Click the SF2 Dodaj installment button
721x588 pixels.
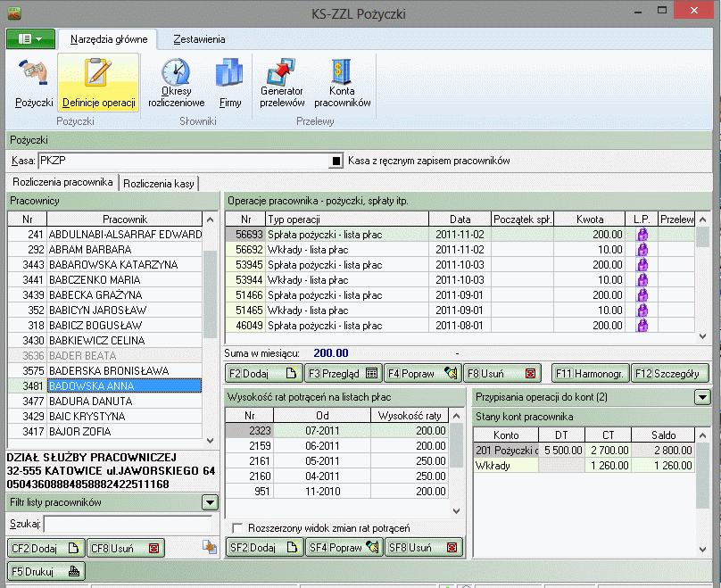[264, 547]
